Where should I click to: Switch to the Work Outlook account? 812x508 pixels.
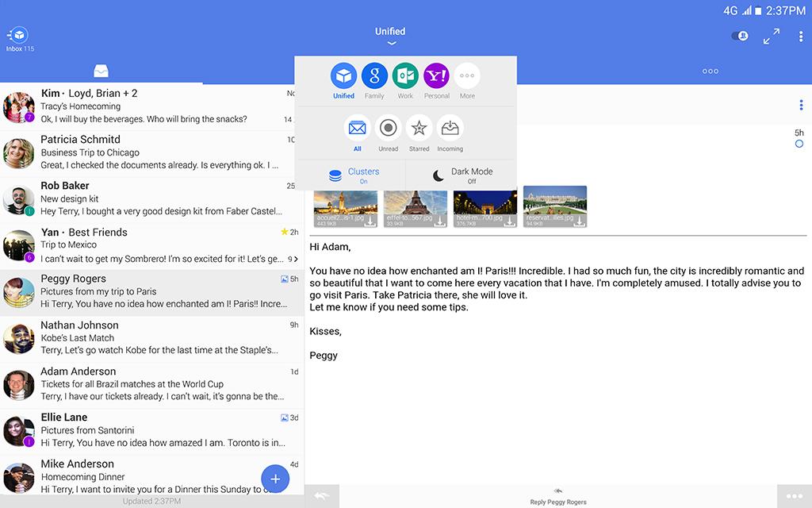point(405,77)
